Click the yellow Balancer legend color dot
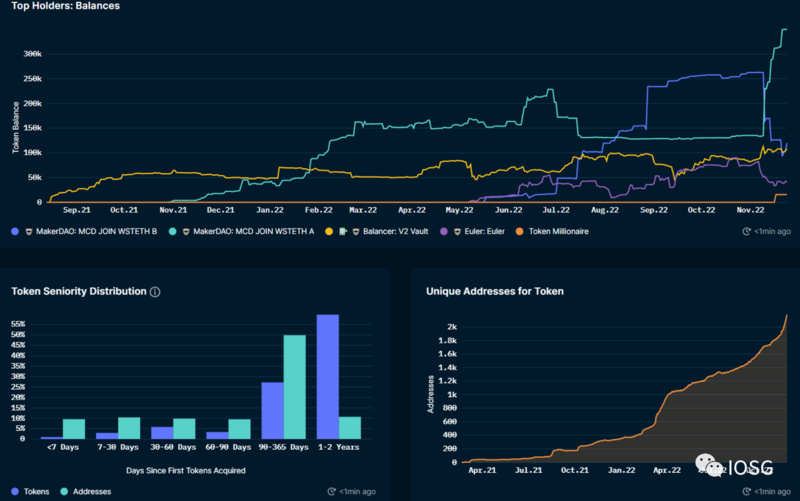The height and width of the screenshot is (501, 800). click(328, 231)
